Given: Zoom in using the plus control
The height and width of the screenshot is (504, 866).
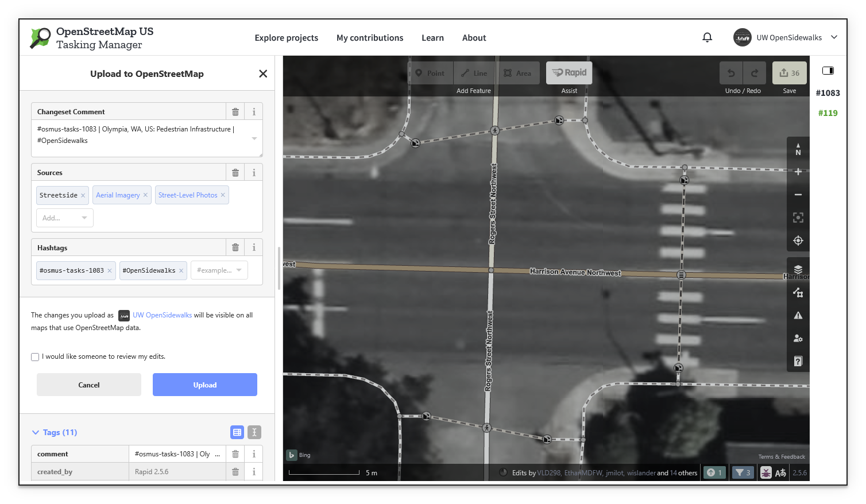Looking at the screenshot, I should (798, 171).
